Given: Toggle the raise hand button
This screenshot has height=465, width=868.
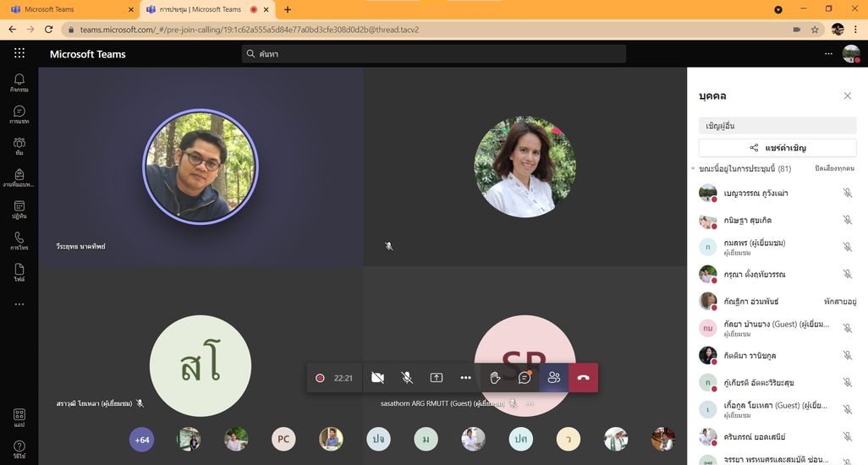Looking at the screenshot, I should 496,378.
